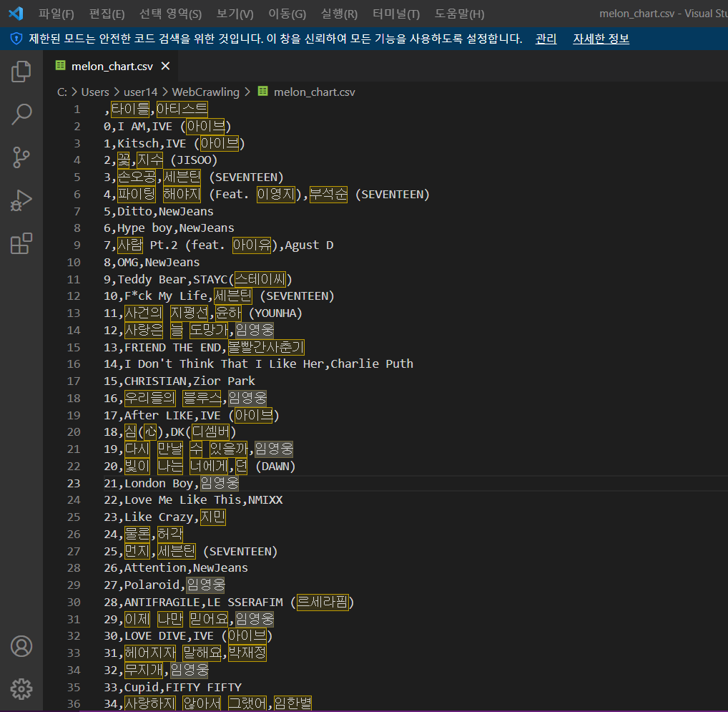The width and height of the screenshot is (728, 712).
Task: Open the 파일(F) menu
Action: [56, 14]
